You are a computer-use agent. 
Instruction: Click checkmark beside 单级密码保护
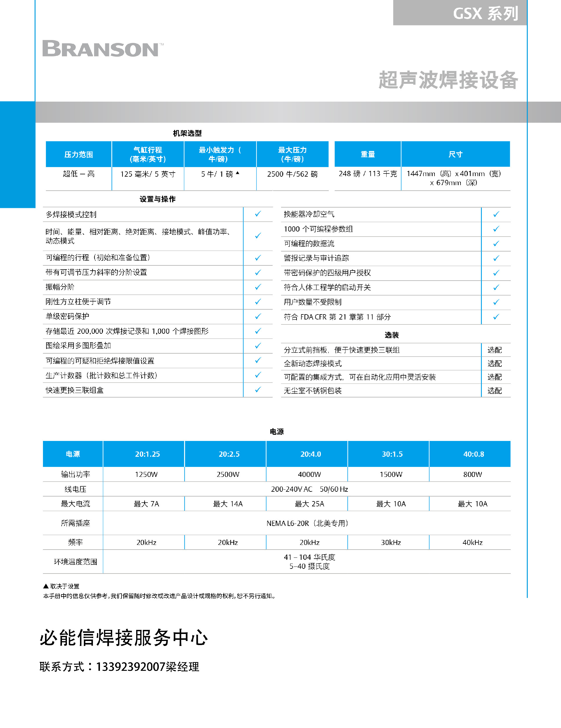tap(258, 316)
